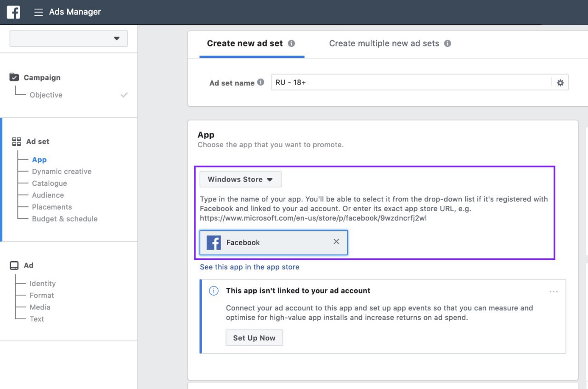The width and height of the screenshot is (588, 389).
Task: Open the Windows Store dropdown
Action: point(240,179)
